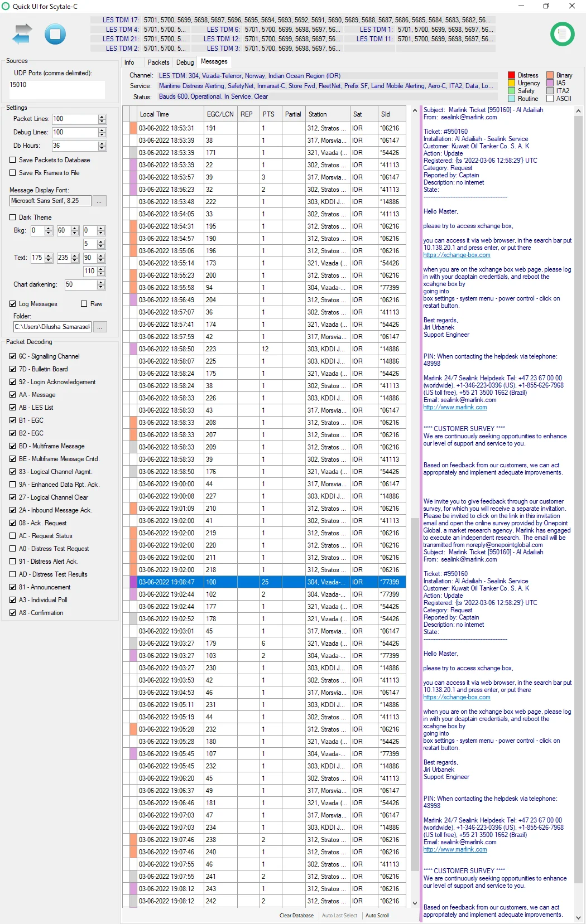Enable AD - Distress Test Results
586x924 pixels.
(12, 574)
